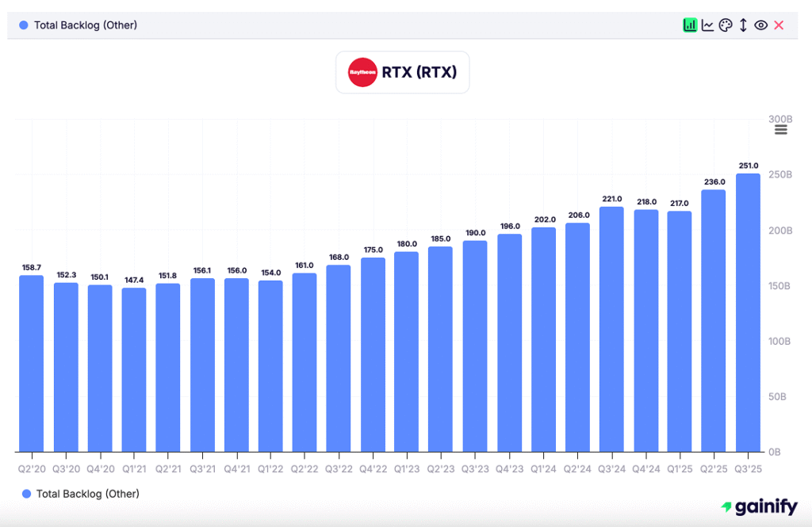Select the RTX (RTX) title card
This screenshot has width=812, height=527.
pos(402,72)
